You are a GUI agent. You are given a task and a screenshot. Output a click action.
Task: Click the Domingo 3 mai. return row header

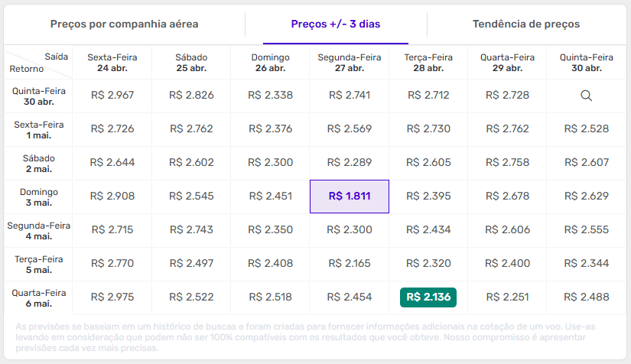coord(37,197)
